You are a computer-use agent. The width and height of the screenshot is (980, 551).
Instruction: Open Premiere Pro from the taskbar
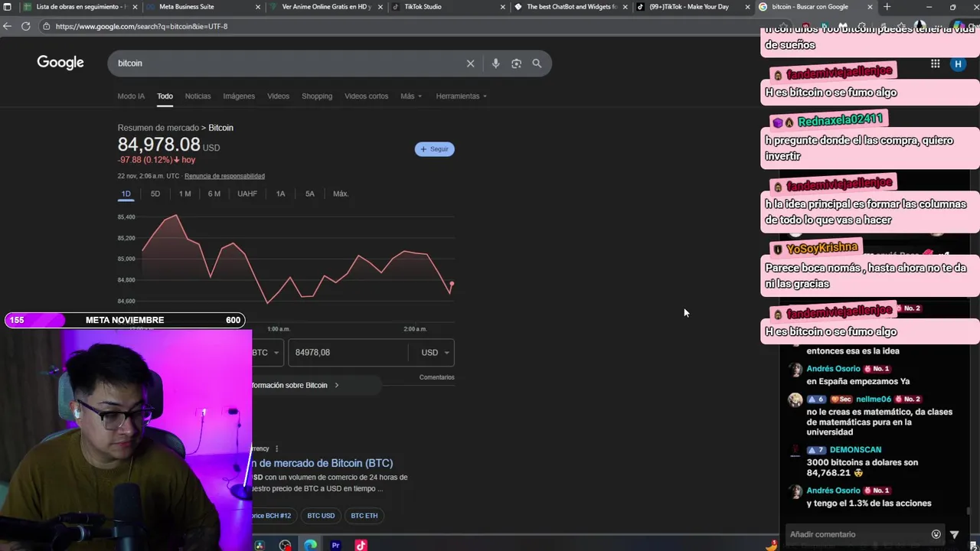(335, 545)
